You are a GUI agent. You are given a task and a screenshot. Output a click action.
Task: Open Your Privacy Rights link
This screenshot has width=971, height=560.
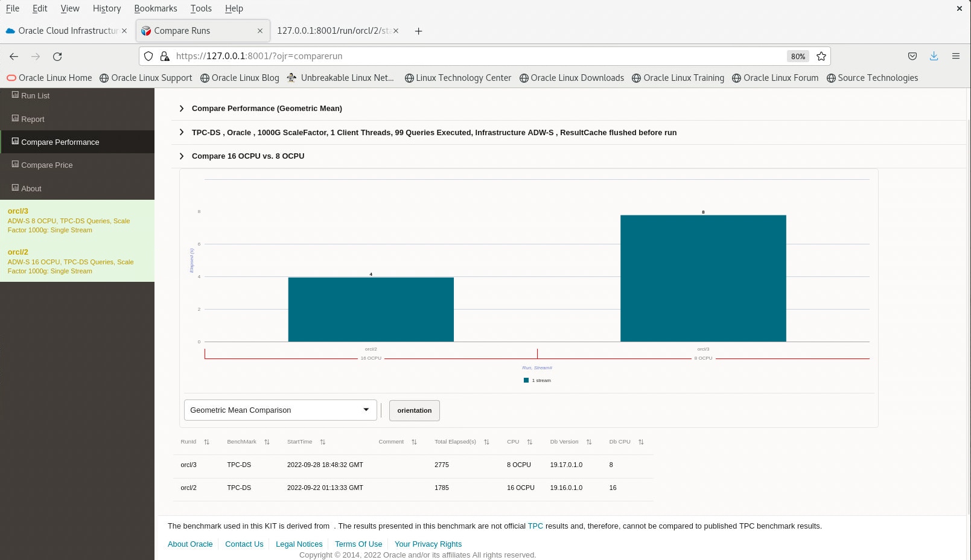coord(428,544)
